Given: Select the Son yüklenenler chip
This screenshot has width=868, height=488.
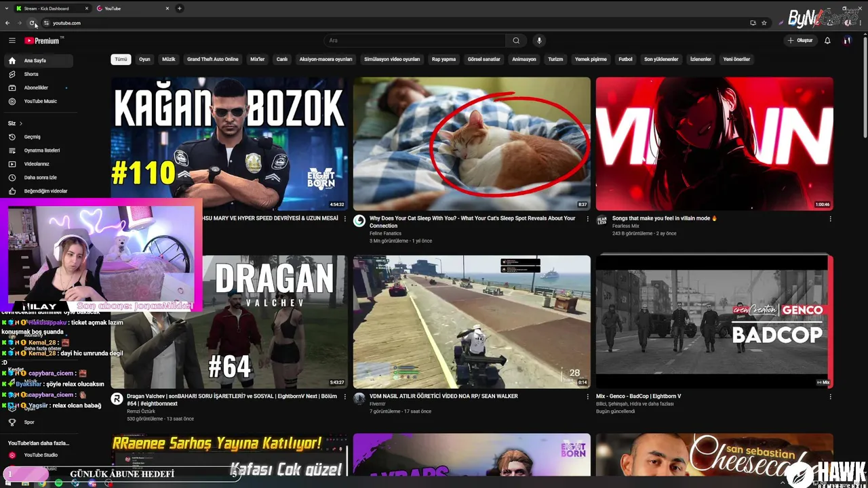Looking at the screenshot, I should pos(661,59).
